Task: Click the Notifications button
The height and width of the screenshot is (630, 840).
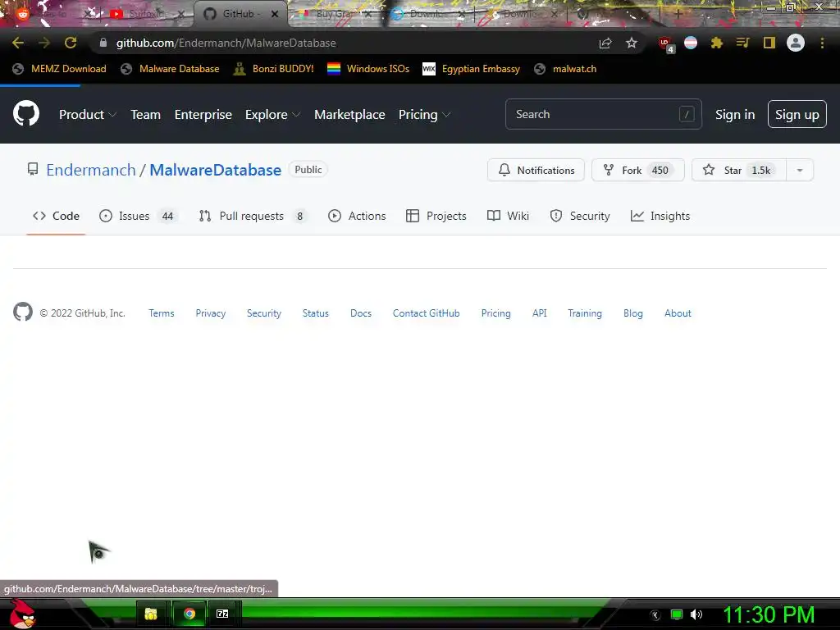Action: tap(536, 171)
